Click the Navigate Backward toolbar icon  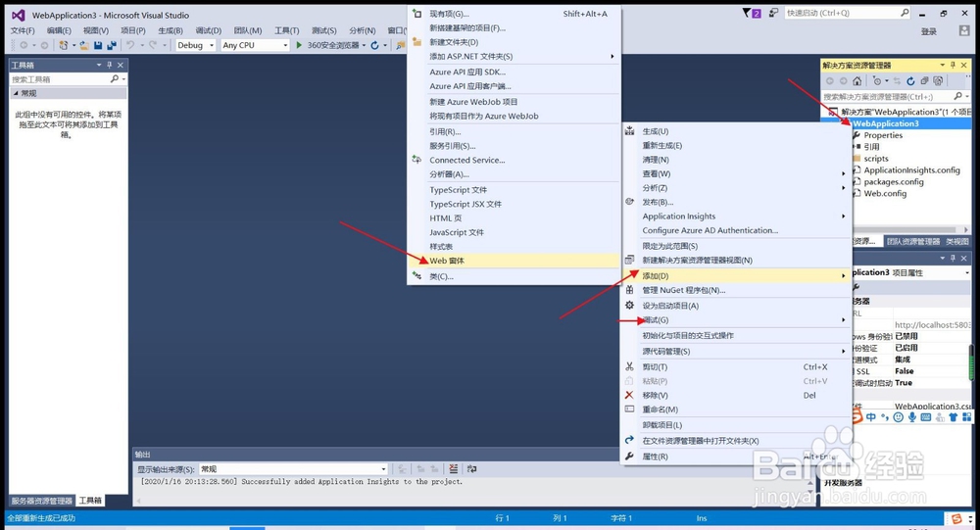click(24, 45)
